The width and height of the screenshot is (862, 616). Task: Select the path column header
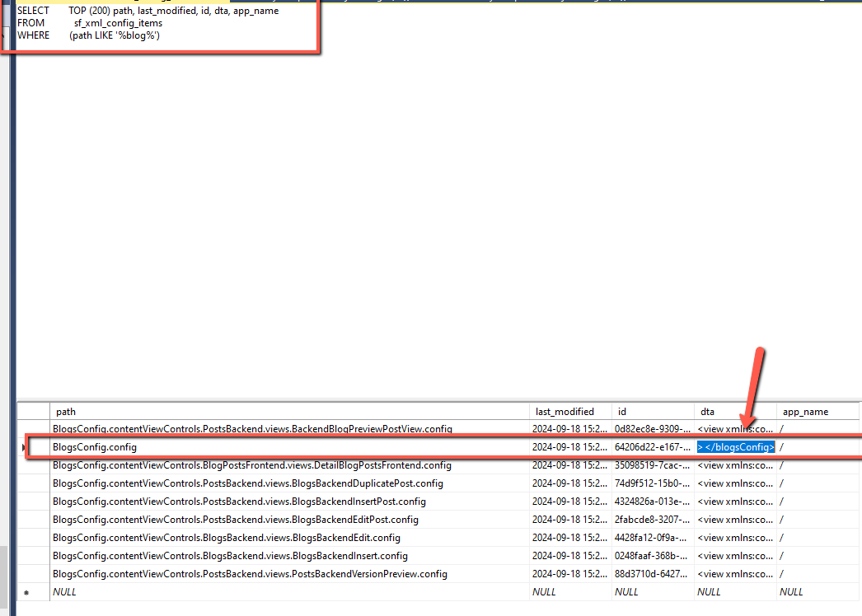tap(289, 412)
